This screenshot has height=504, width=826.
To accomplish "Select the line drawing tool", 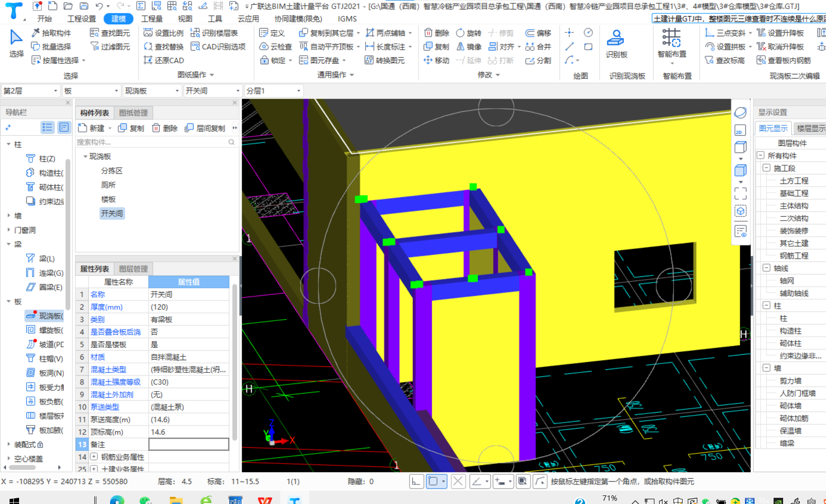I will tap(569, 47).
